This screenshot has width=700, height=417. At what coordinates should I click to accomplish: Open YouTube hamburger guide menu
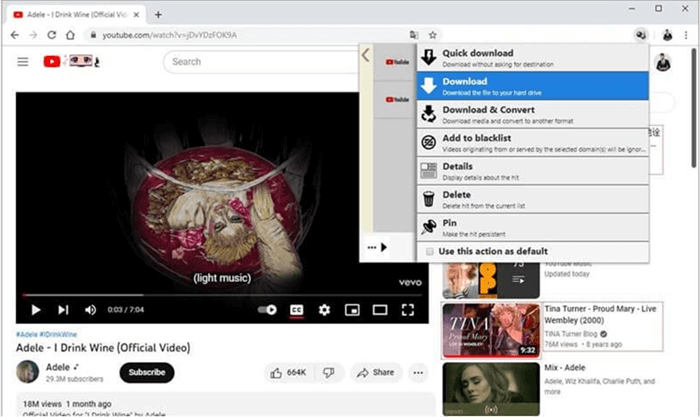click(x=23, y=62)
